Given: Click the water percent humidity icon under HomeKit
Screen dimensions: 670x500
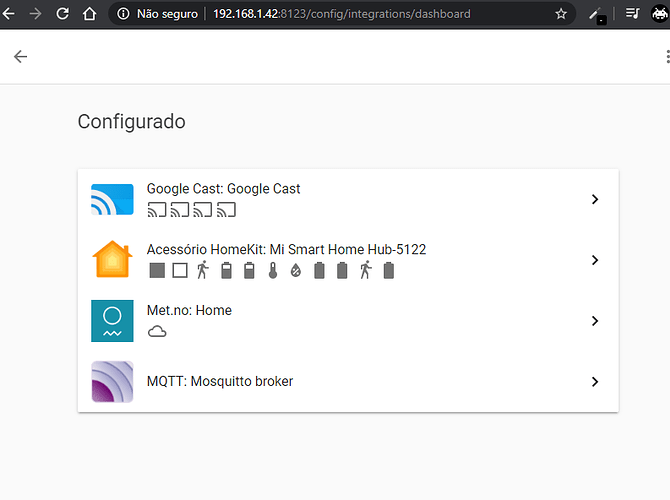Looking at the screenshot, I should (296, 271).
